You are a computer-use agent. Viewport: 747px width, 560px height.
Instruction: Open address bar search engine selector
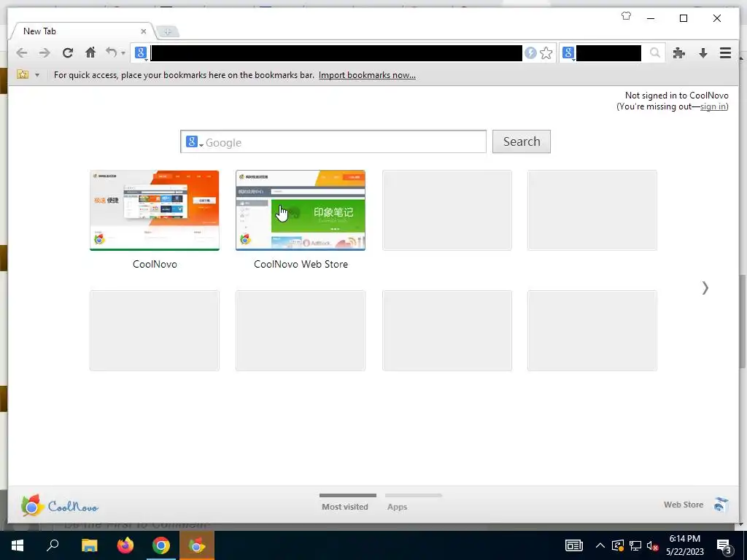(x=141, y=52)
